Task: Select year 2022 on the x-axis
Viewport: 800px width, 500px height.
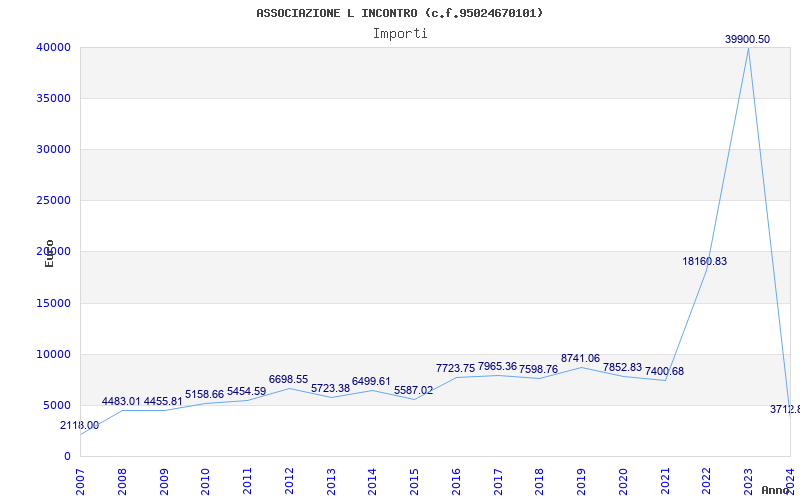Action: (x=707, y=482)
